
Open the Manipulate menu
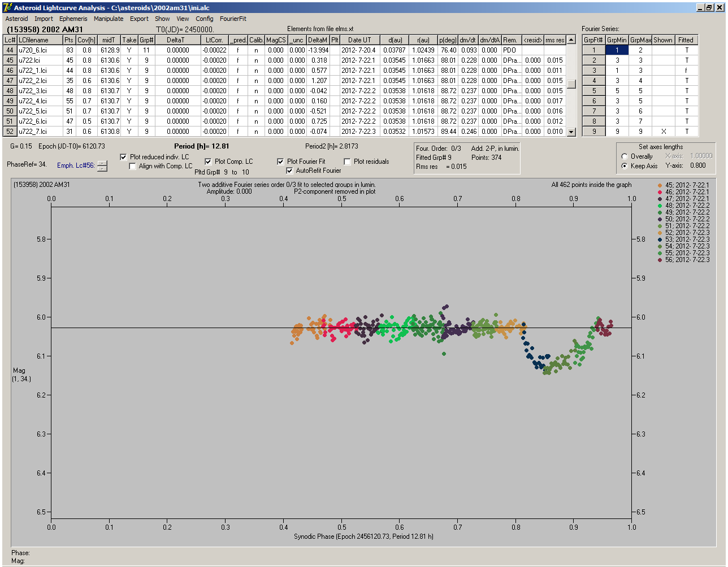click(109, 19)
